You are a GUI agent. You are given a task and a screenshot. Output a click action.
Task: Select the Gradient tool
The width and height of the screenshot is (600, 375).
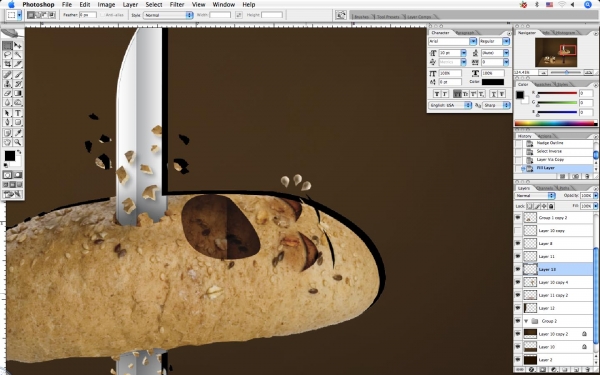18,93
